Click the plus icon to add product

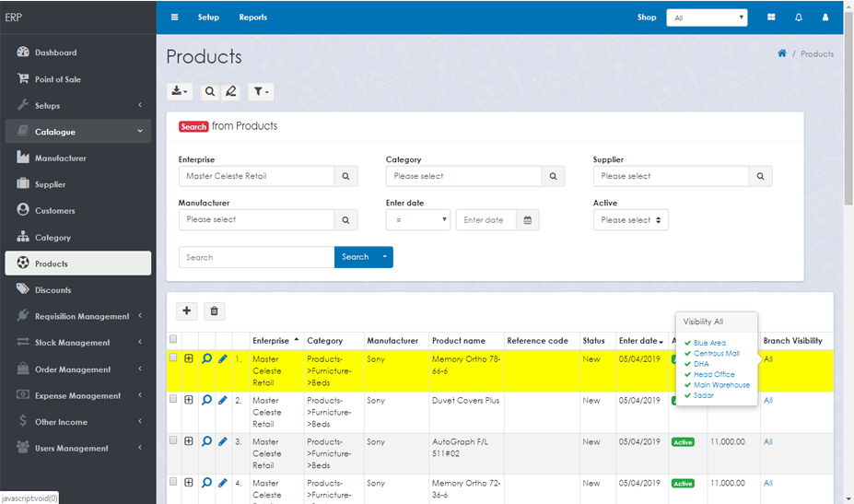(186, 311)
